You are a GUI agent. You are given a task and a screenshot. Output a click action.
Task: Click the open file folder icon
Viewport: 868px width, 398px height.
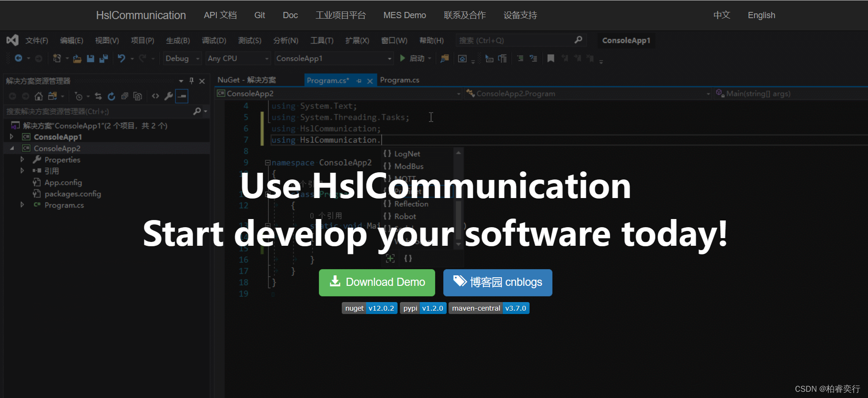click(77, 59)
